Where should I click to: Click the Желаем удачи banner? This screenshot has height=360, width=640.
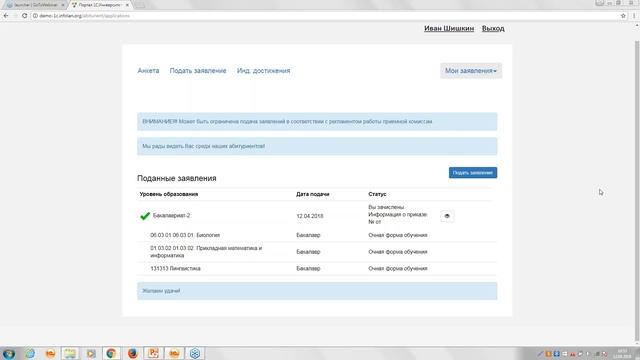click(317, 291)
